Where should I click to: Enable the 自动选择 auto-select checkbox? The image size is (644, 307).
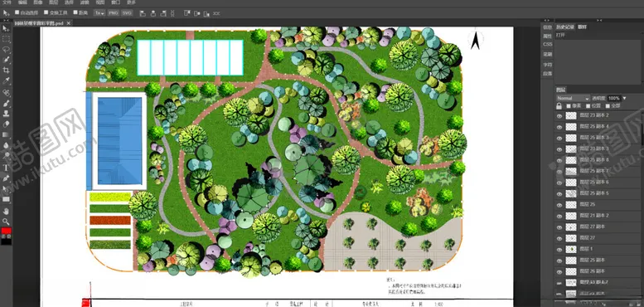[x=17, y=12]
